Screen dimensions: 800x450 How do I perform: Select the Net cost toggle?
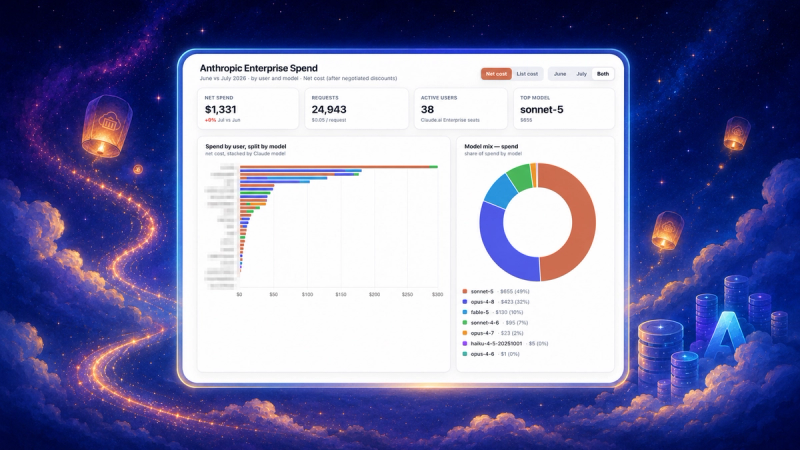pos(496,74)
